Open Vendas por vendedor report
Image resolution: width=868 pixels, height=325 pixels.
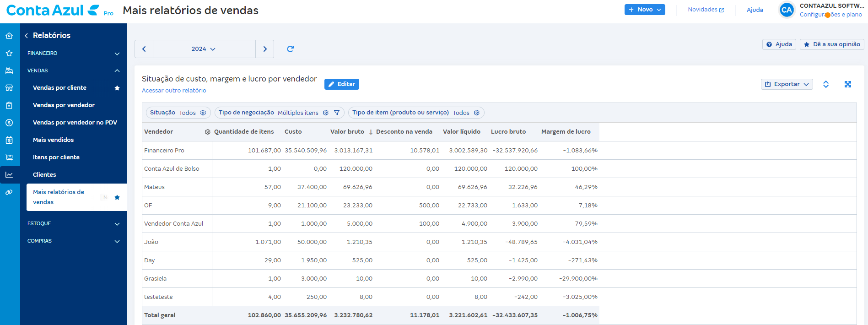point(64,105)
